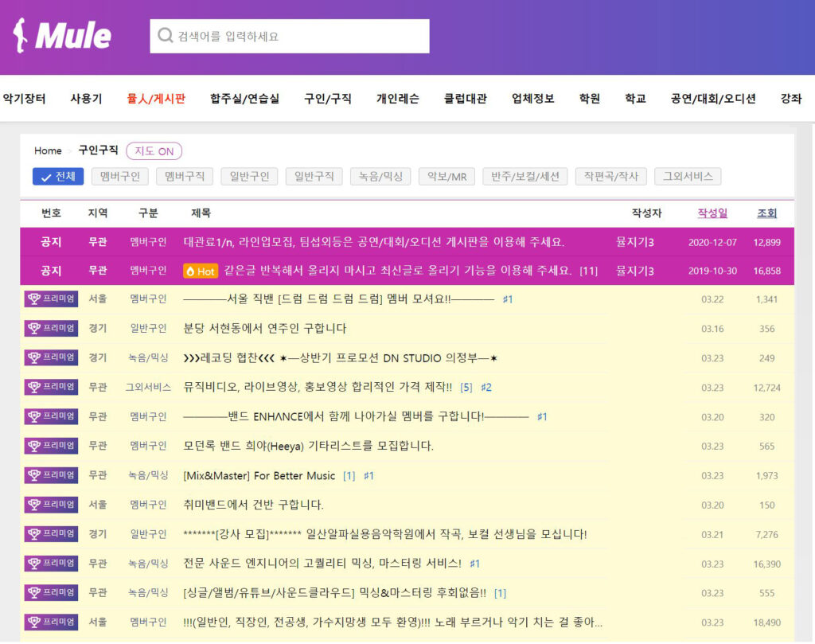Open post 분당 서현동에서 연주인 구합니다
The height and width of the screenshot is (644, 815).
coord(264,328)
